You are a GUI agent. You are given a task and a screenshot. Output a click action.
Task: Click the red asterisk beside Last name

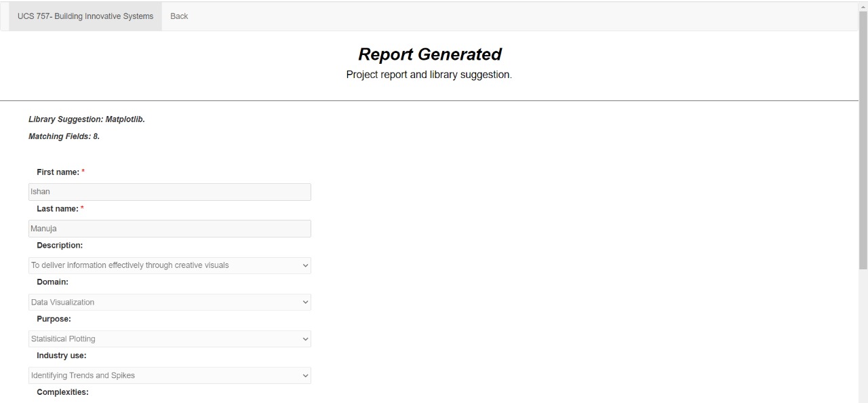click(81, 208)
